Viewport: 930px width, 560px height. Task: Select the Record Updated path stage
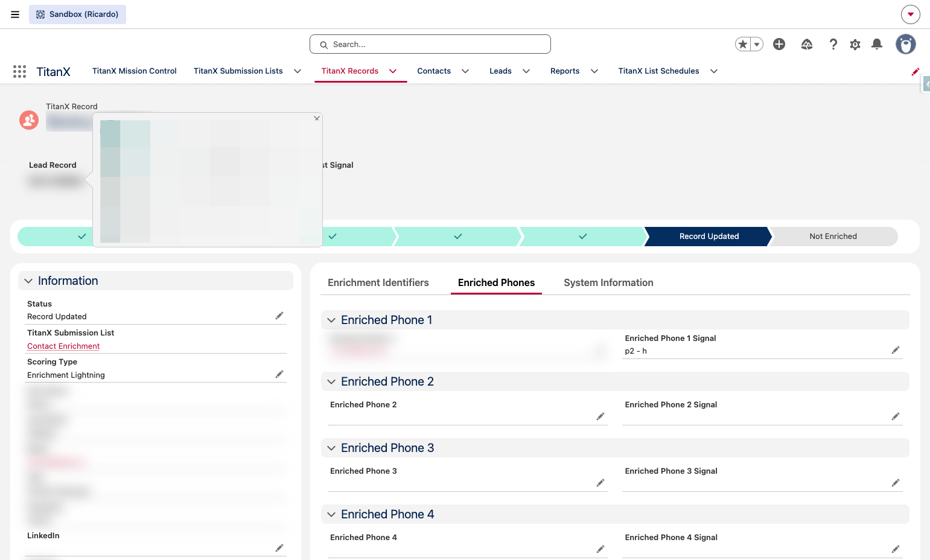[x=709, y=237]
